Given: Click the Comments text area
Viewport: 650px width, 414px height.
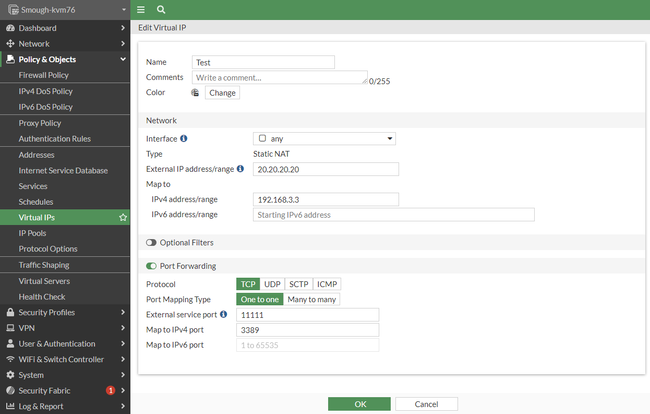Looking at the screenshot, I should click(x=280, y=77).
